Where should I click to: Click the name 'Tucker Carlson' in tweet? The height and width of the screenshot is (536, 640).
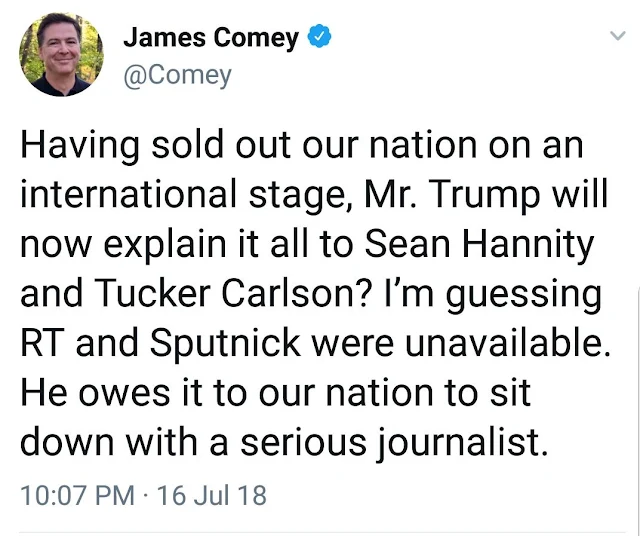[215, 293]
